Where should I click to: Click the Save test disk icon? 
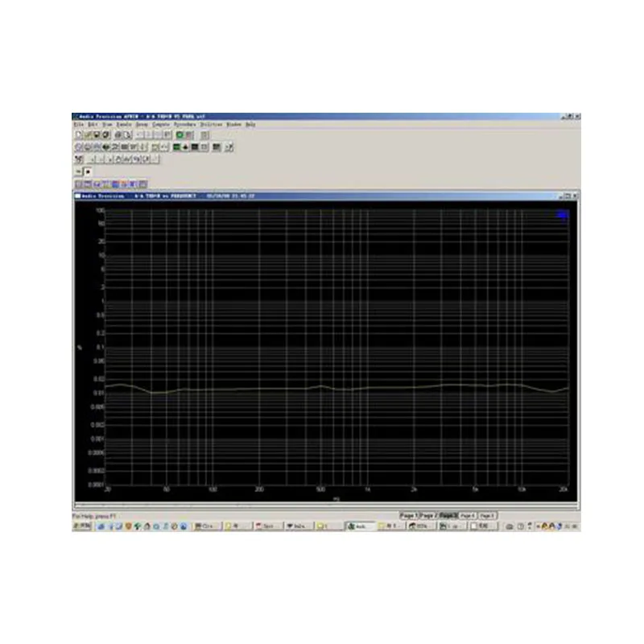pyautogui.click(x=97, y=134)
